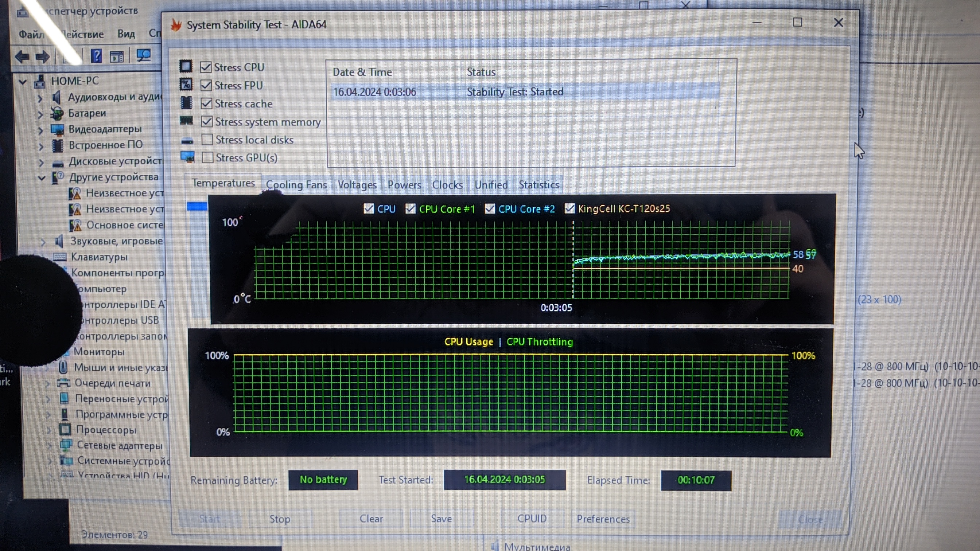The image size is (980, 551).
Task: Expand the Встроенное ПО tree node
Action: coord(41,146)
